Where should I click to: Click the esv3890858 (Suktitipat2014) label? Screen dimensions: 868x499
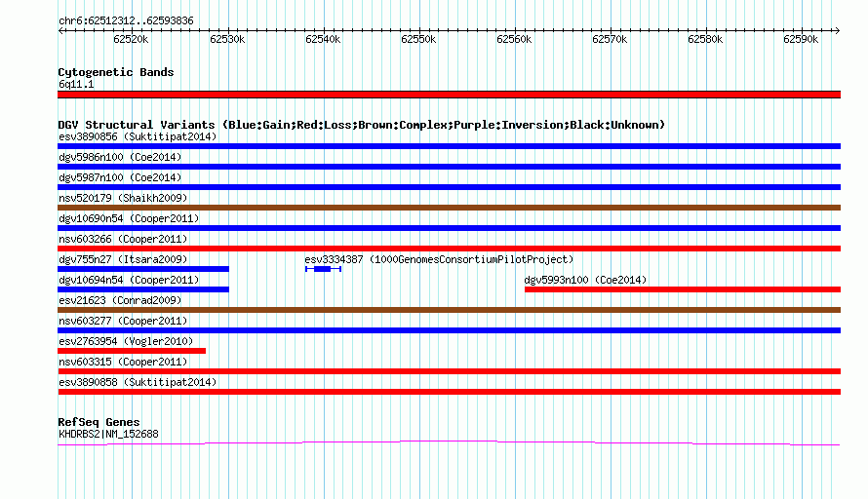pos(138,382)
